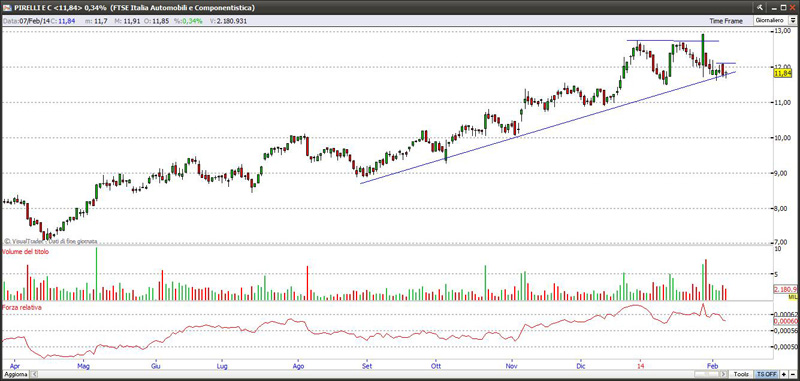Zoom in with the plus button
800x381 pixels.
point(784,375)
